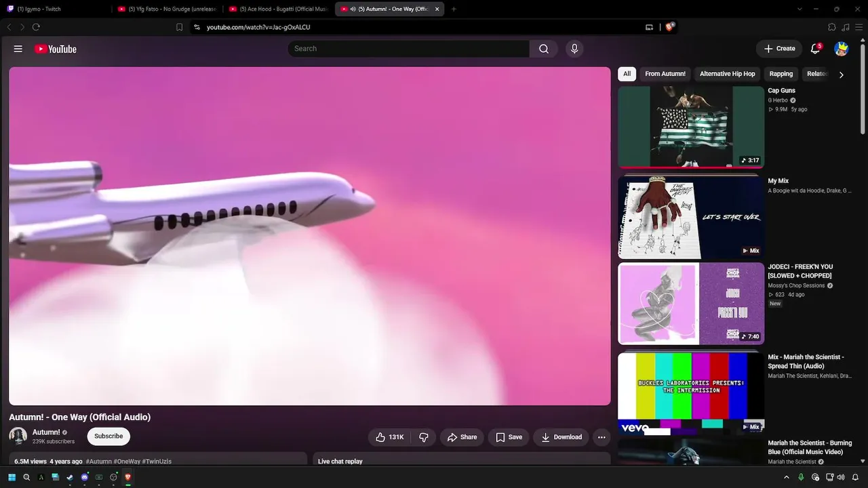
Task: Switch to the Igymo Twitch tab
Action: click(x=56, y=9)
